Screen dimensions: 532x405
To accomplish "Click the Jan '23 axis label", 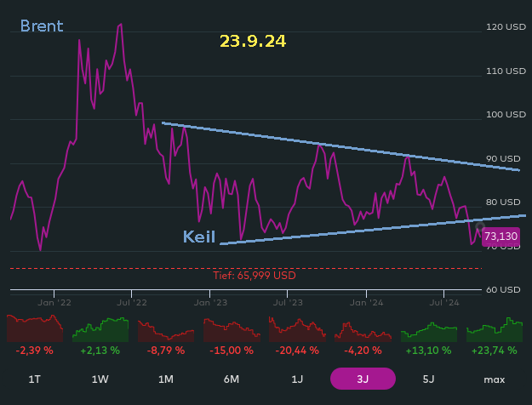I will [x=210, y=303].
